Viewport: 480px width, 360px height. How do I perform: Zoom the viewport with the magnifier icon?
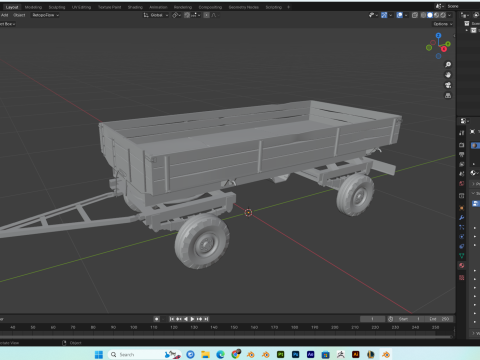pos(448,64)
